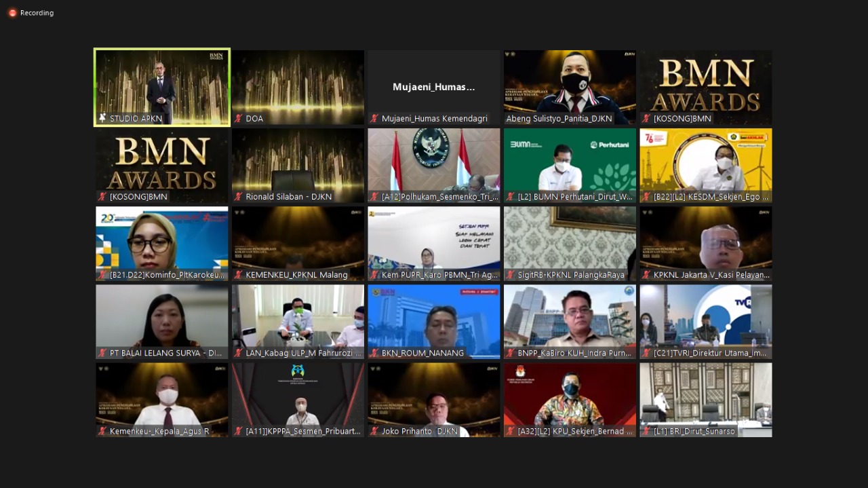Click the pin icon on STUDIO APKN
Viewport: 868px width, 488px height.
click(102, 118)
